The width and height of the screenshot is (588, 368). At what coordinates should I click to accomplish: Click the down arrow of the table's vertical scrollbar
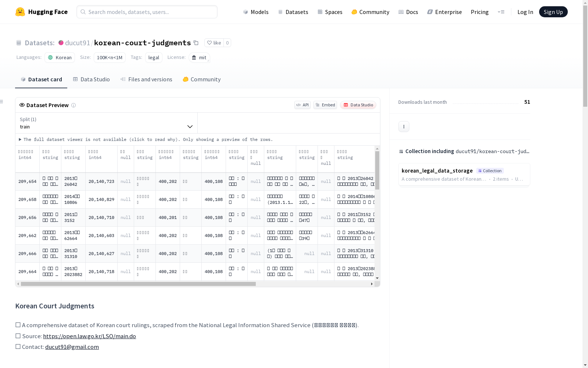(x=377, y=278)
